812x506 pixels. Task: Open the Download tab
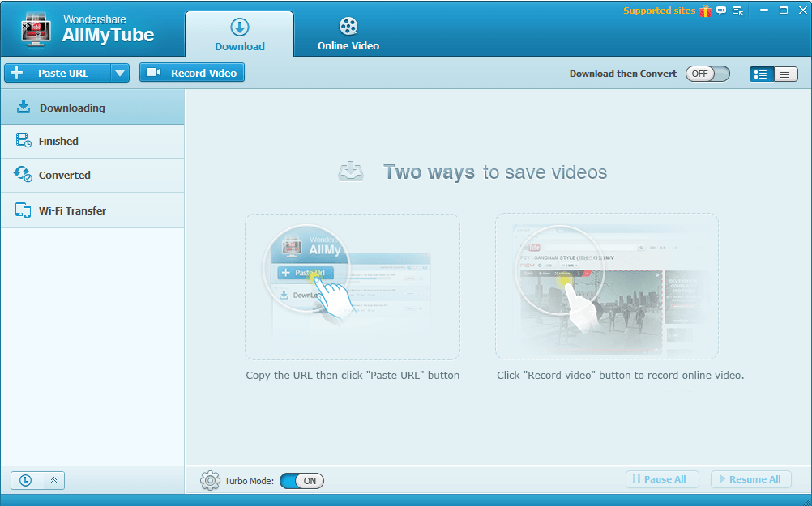(240, 34)
